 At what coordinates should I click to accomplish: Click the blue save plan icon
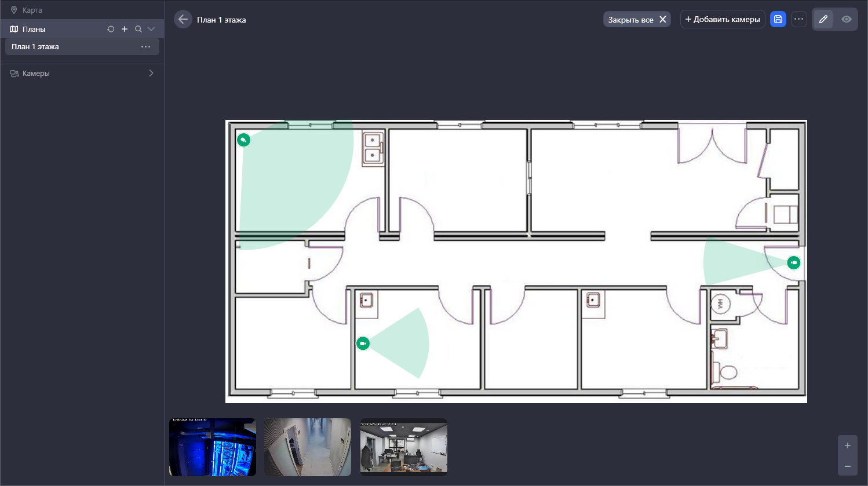(778, 19)
